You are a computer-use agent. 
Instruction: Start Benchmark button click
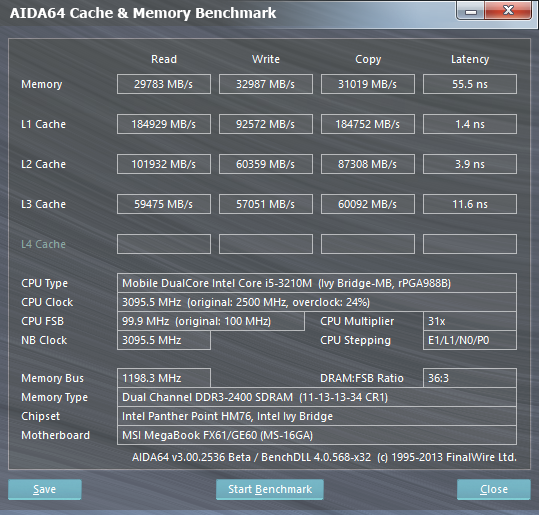(x=270, y=489)
